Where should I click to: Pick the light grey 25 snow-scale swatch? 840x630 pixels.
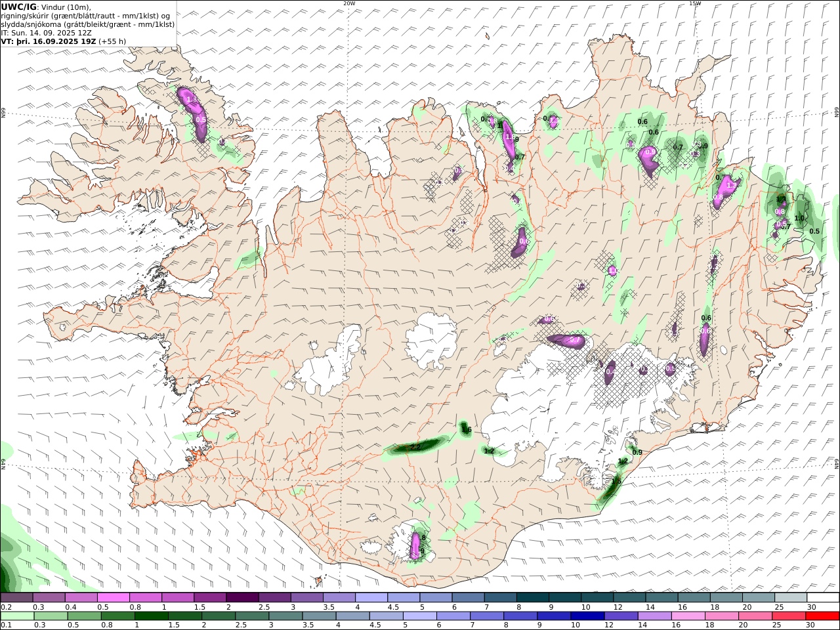[x=790, y=598]
